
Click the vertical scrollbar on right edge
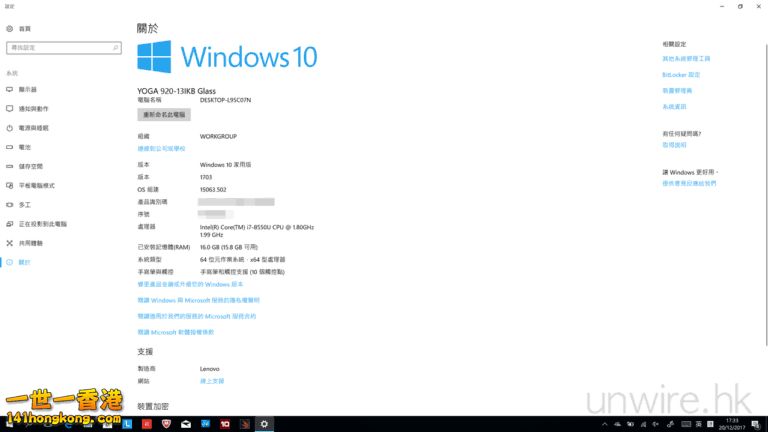766,195
